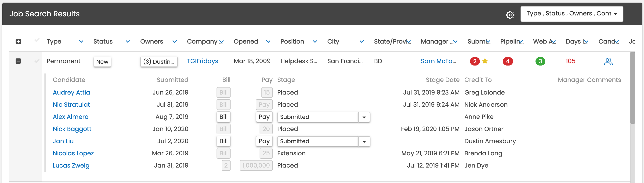Open the TGIFridays company link

(x=202, y=61)
